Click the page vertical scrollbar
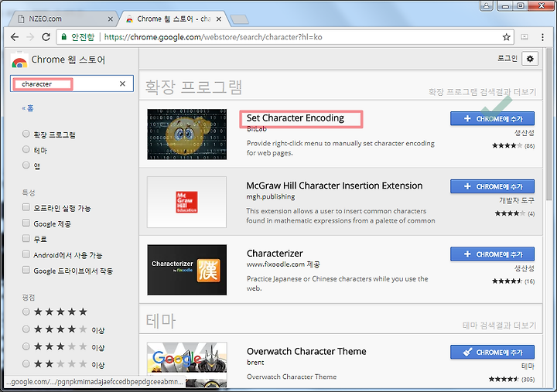557x392 pixels. (x=549, y=124)
